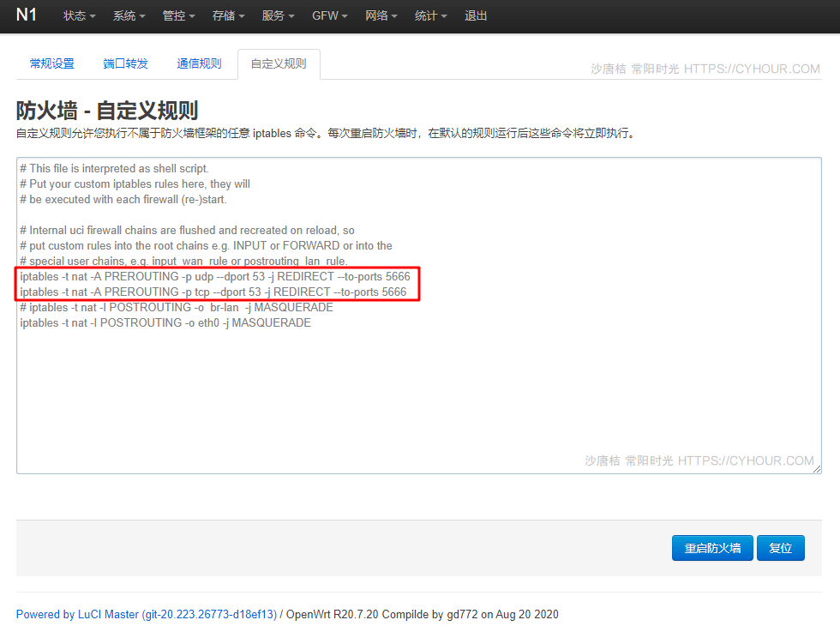
Task: Open the 通信规则 tab
Action: coord(199,63)
